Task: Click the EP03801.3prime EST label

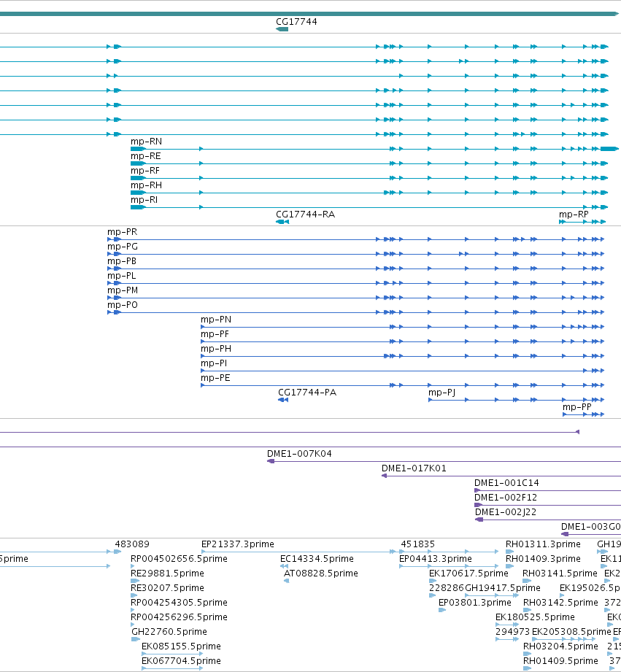Action: [x=475, y=602]
